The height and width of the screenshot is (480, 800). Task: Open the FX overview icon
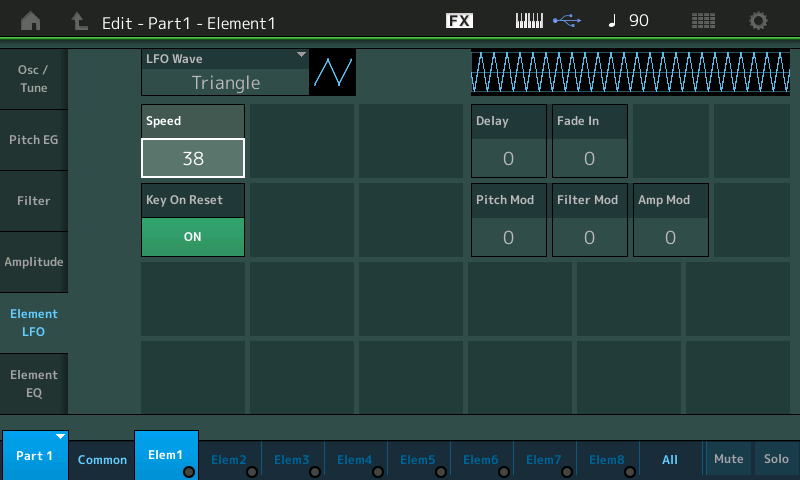(459, 21)
